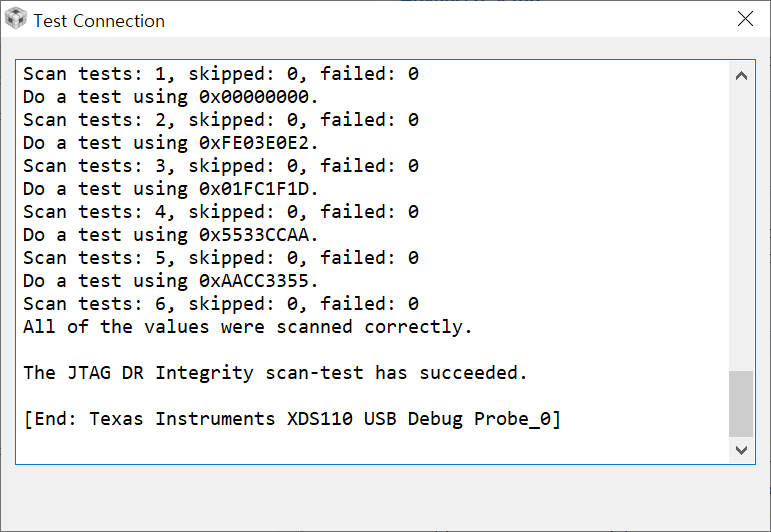Click the scrollbar down arrow

click(x=741, y=450)
